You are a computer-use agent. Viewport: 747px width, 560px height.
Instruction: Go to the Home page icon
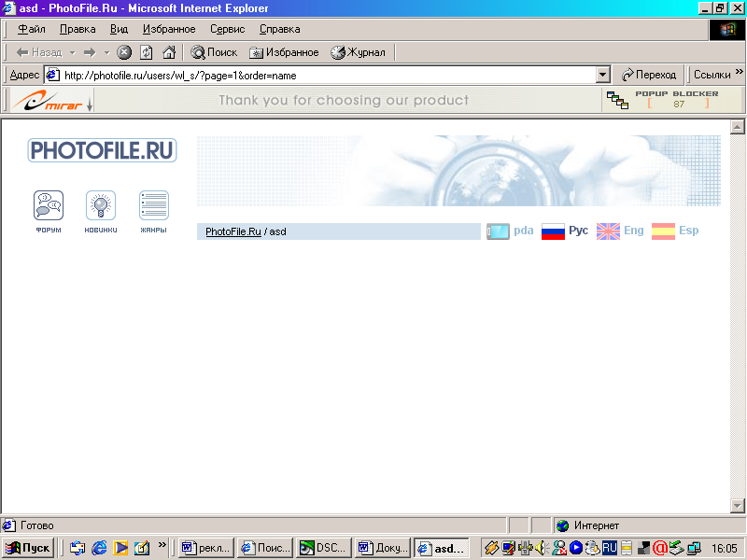169,52
